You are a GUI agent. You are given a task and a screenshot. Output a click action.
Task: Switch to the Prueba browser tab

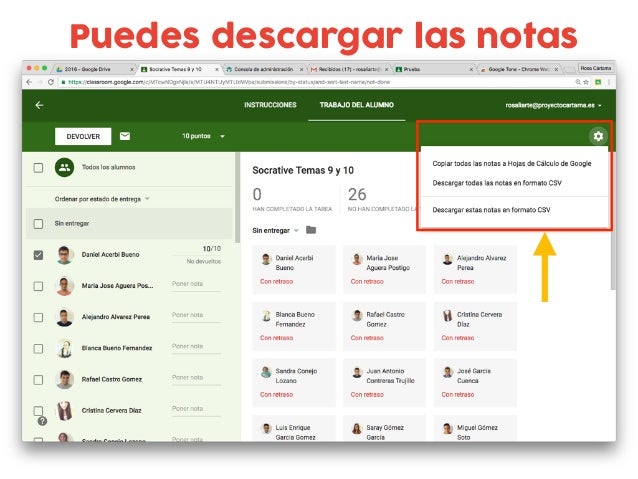tap(434, 69)
